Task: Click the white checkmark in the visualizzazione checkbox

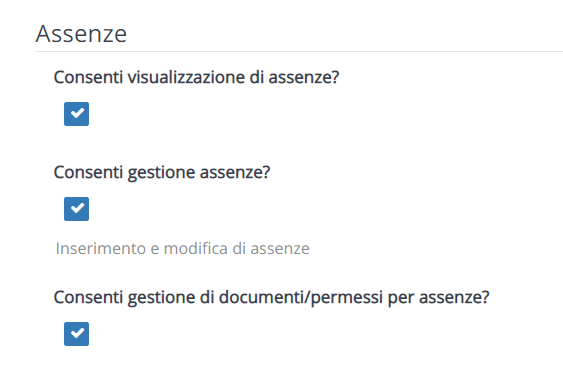Action: (77, 113)
